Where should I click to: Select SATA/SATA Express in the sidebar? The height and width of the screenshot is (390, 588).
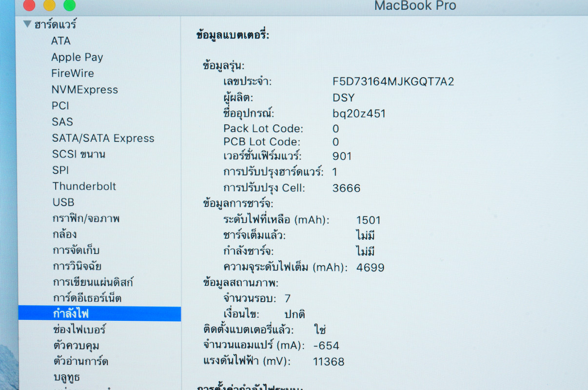click(103, 138)
